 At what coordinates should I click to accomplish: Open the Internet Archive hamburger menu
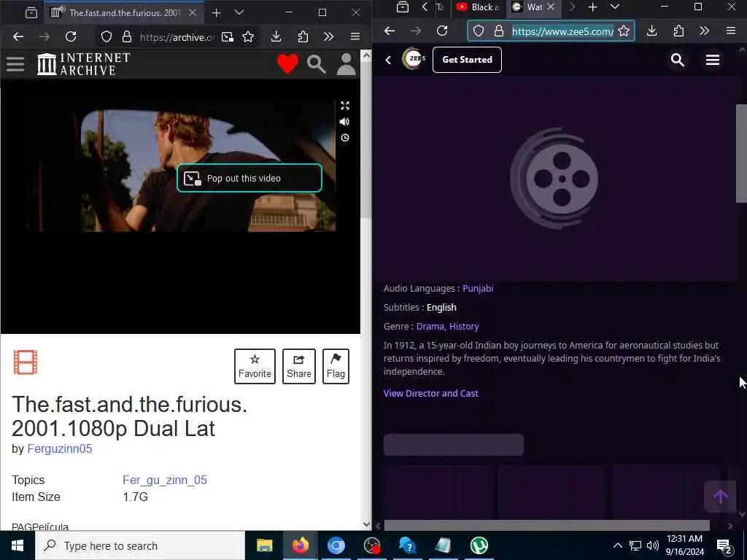coord(15,64)
